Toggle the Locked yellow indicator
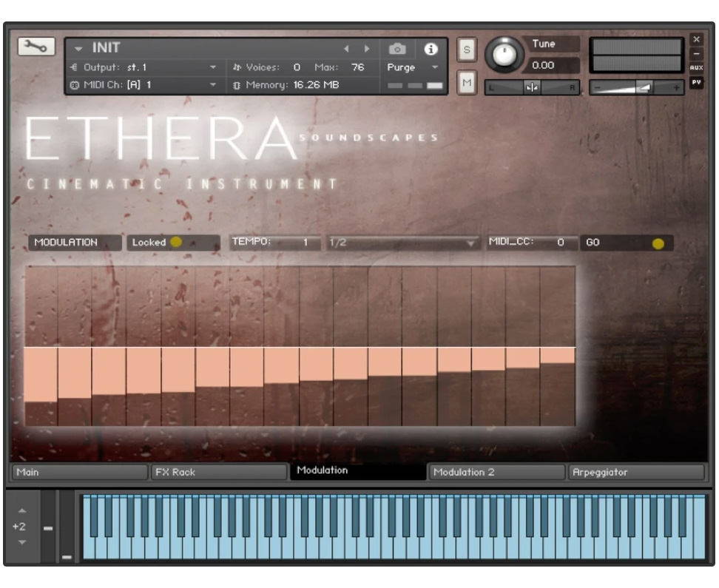This screenshot has height=588, width=719. click(x=176, y=242)
